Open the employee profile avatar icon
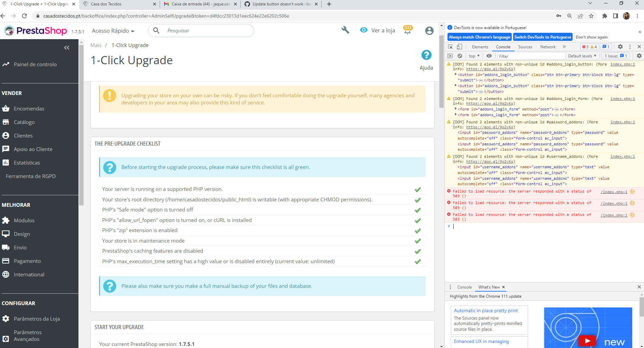The height and width of the screenshot is (348, 644). click(429, 31)
